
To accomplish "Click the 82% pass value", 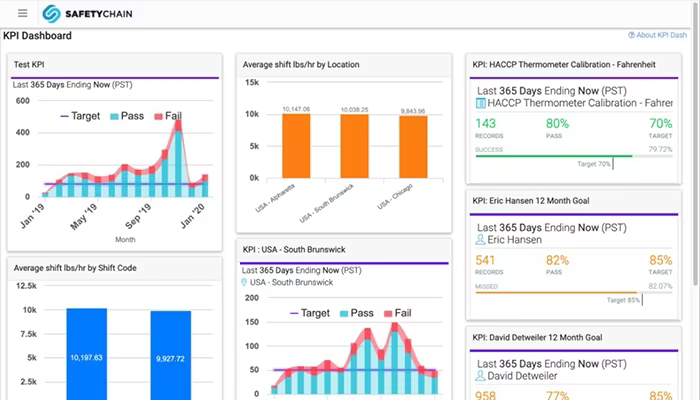I will (557, 260).
